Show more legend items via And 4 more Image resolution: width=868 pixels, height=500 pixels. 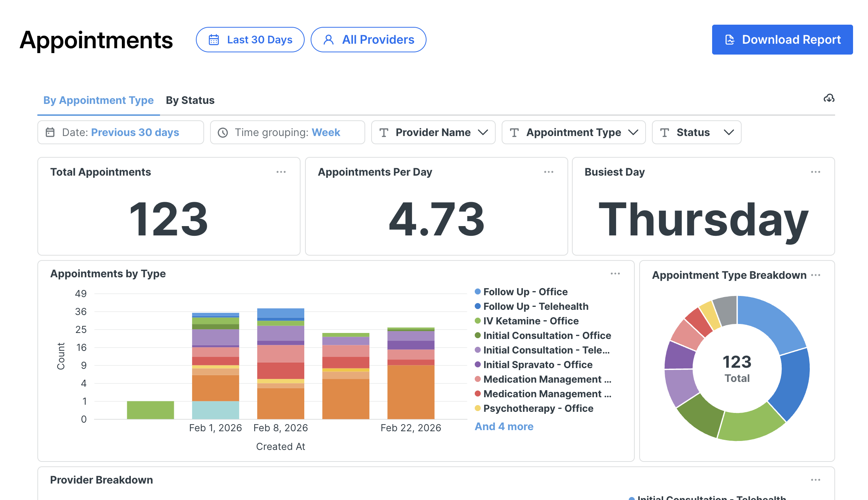point(504,426)
